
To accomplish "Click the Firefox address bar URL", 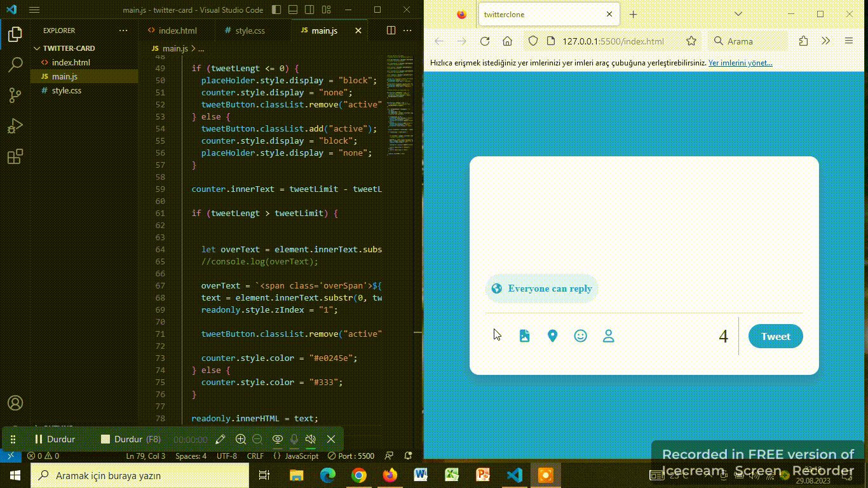I will [x=613, y=41].
